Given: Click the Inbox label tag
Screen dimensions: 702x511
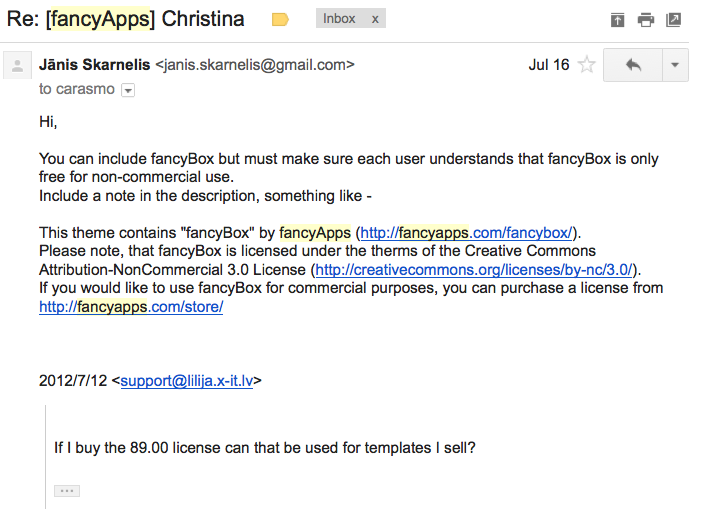Looking at the screenshot, I should [x=339, y=19].
